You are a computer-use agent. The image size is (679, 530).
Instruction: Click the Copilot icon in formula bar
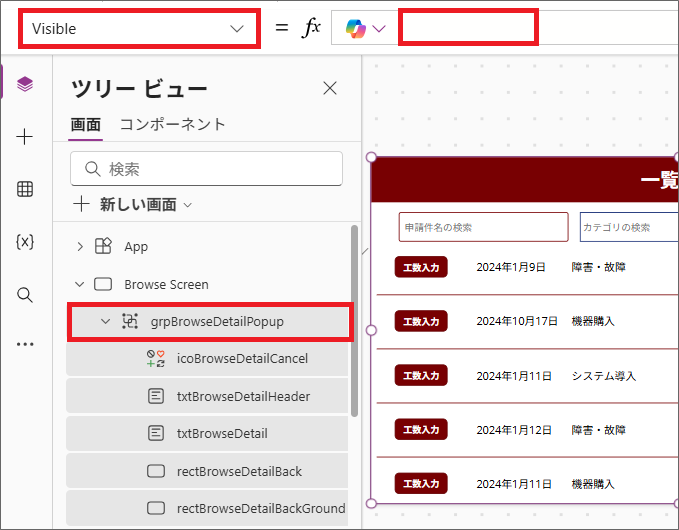[357, 29]
